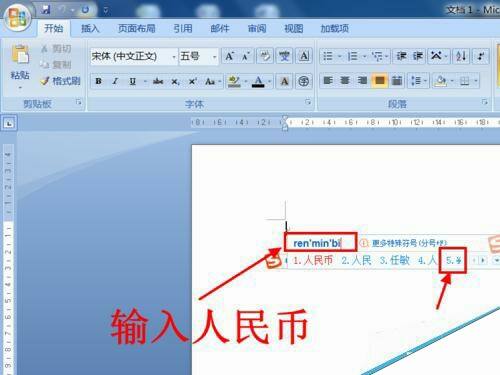Toggle Justify paragraph alignment
The height and width of the screenshot is (375, 500).
(x=379, y=81)
